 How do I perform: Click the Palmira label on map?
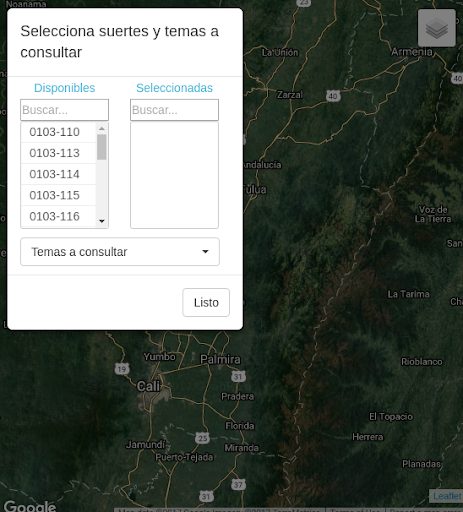pos(220,359)
